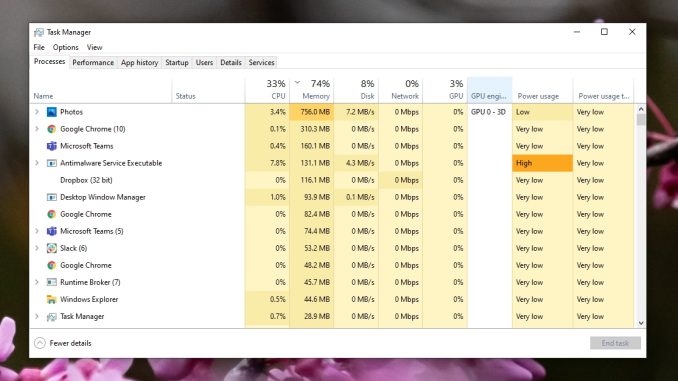Click the 7.2 MB/s disk cell
The width and height of the screenshot is (678, 381).
click(x=356, y=112)
